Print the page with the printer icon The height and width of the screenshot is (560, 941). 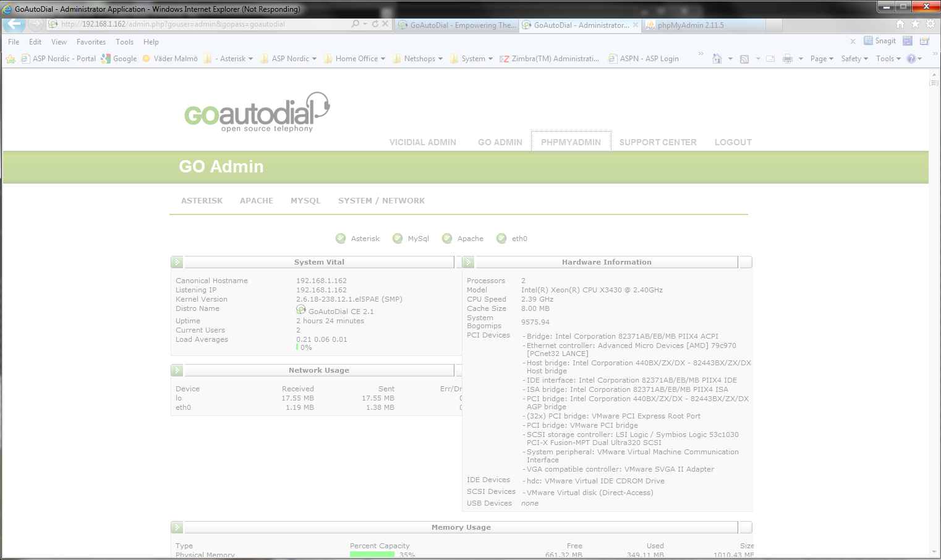(x=788, y=59)
